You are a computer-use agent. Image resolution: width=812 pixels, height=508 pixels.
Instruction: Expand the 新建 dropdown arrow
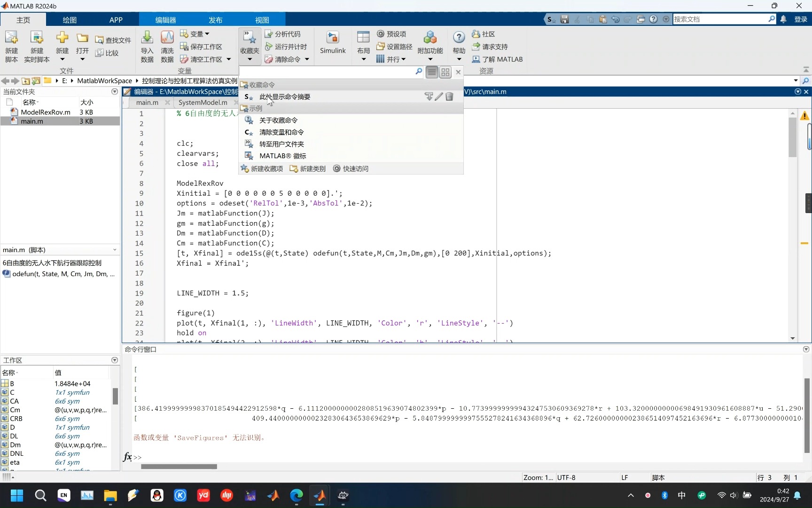[x=62, y=59]
